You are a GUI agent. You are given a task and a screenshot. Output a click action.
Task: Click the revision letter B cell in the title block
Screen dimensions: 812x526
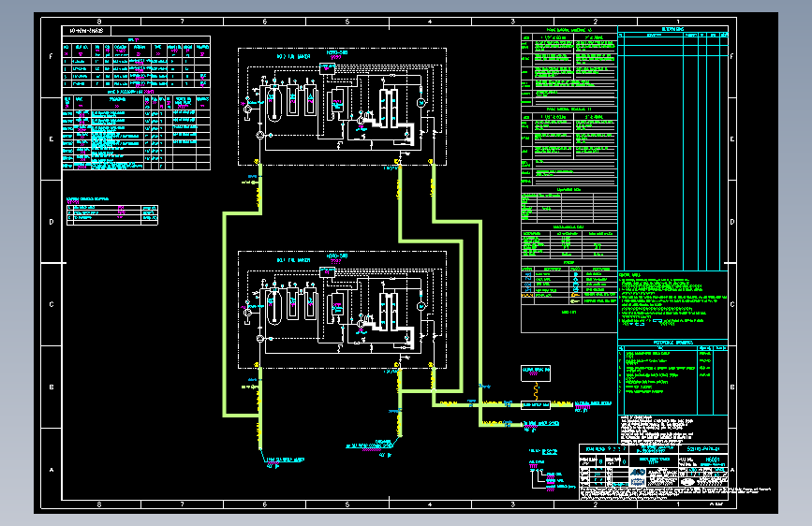pyautogui.click(x=600, y=461)
